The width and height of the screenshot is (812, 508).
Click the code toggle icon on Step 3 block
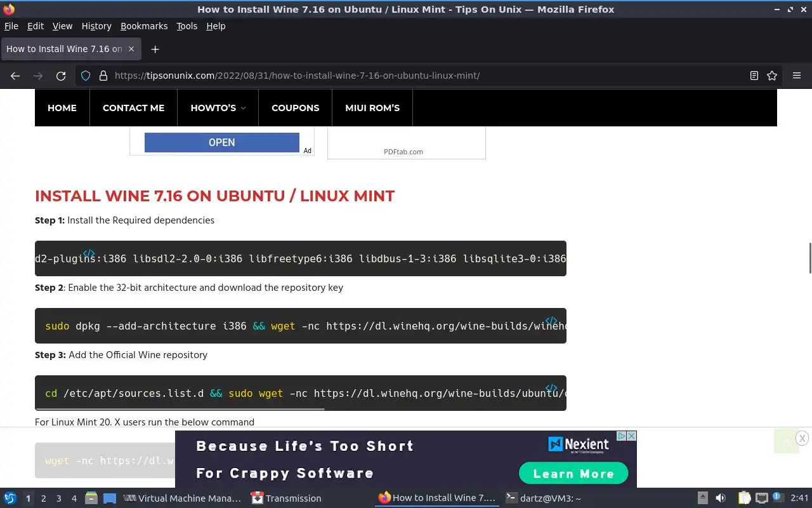tap(551, 388)
